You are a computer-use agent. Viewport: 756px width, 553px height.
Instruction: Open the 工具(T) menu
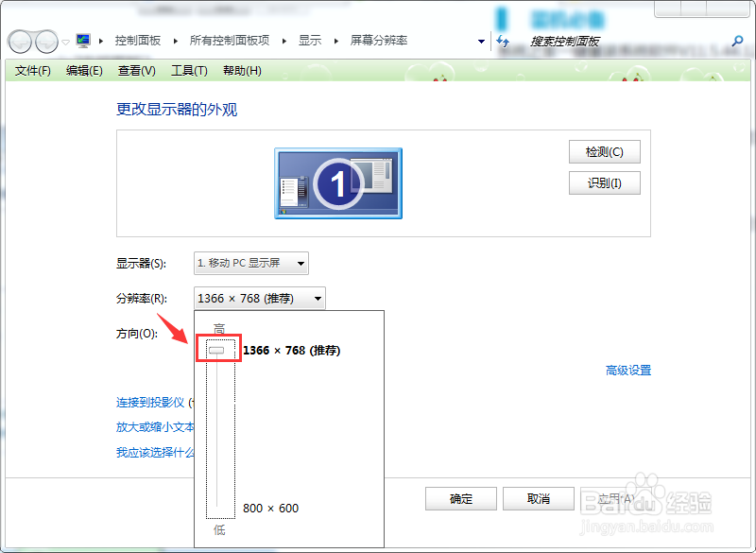point(190,71)
